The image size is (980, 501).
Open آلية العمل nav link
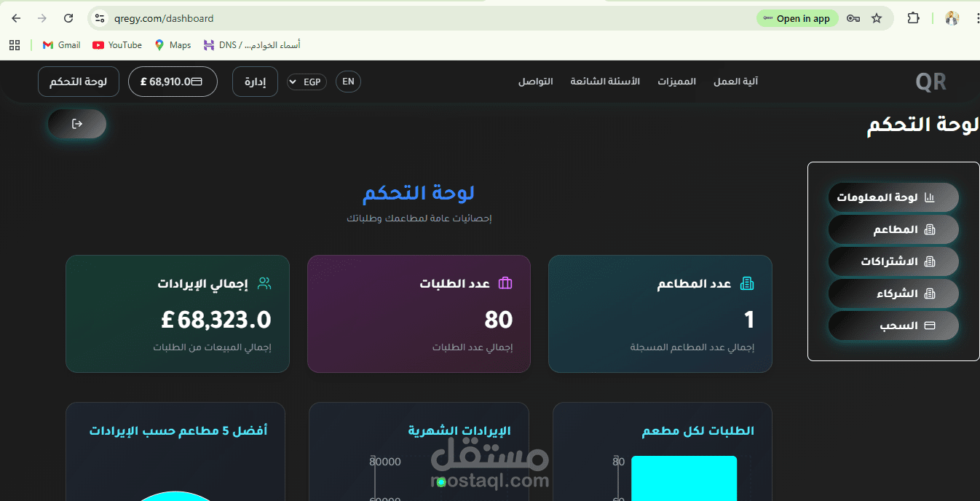(735, 82)
